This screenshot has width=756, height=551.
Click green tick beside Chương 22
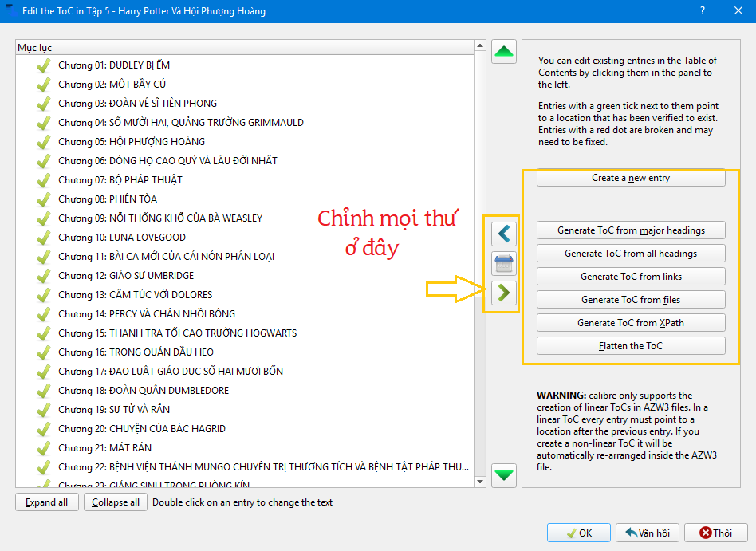click(x=43, y=467)
